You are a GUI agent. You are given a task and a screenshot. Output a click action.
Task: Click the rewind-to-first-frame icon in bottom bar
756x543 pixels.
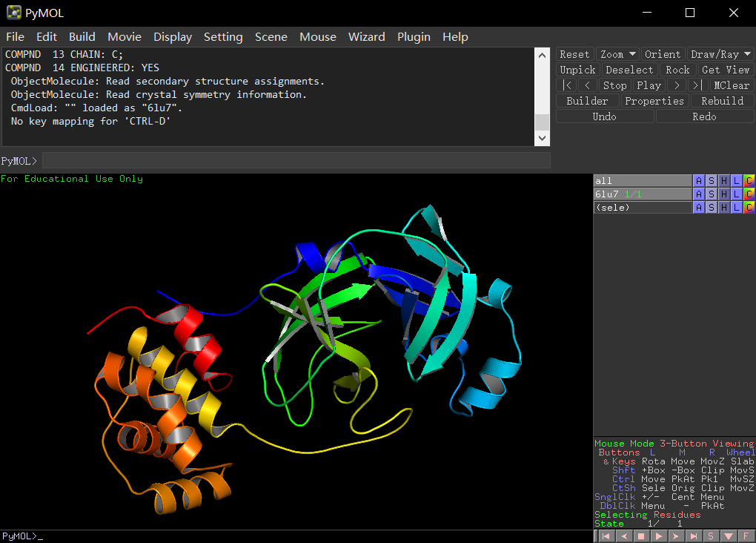coord(606,536)
